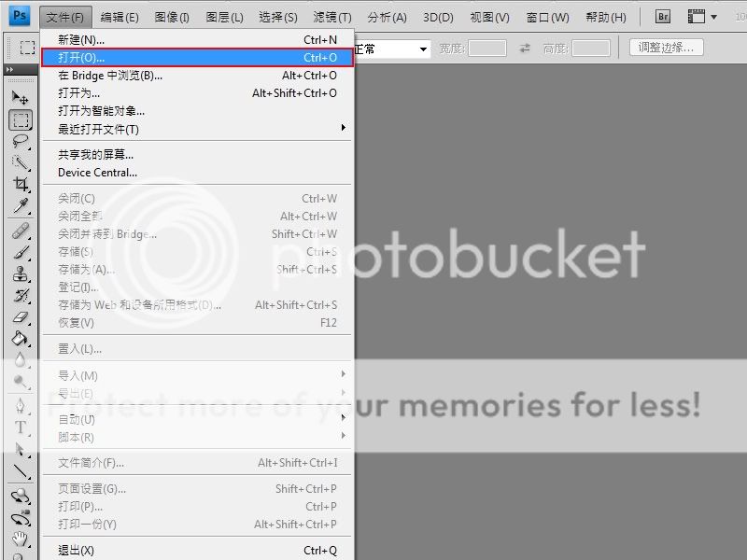This screenshot has width=747, height=560.
Task: Select the History Brush tool
Action: click(x=20, y=295)
